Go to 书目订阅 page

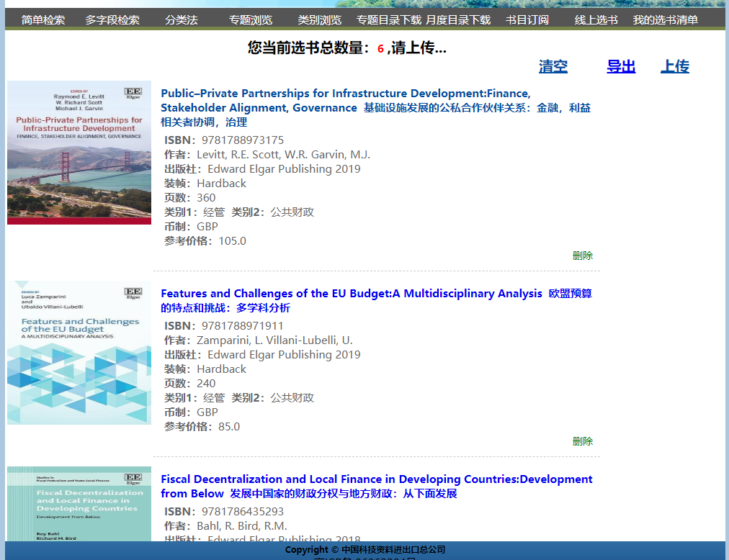coord(527,20)
